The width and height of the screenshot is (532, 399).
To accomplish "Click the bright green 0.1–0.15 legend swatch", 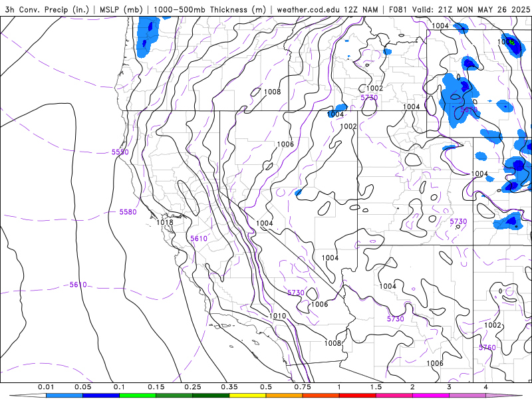I will (x=138, y=396).
